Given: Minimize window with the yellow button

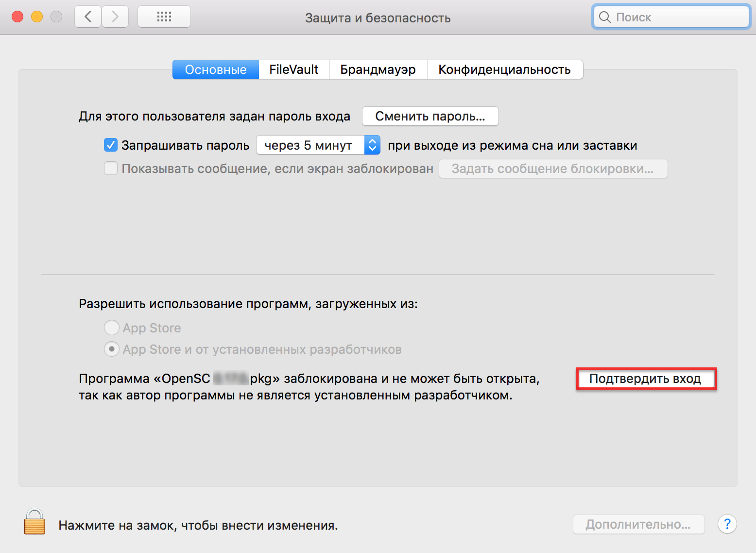Looking at the screenshot, I should tap(37, 17).
